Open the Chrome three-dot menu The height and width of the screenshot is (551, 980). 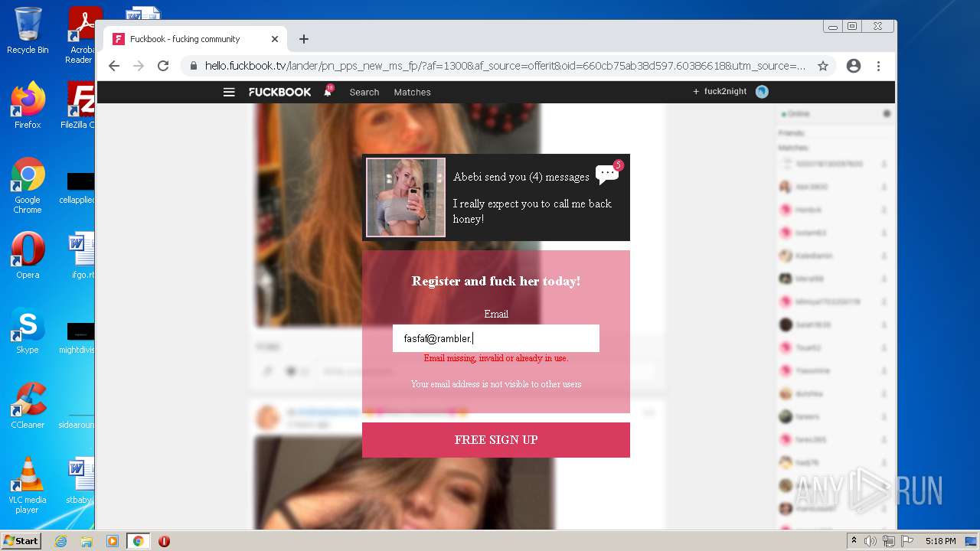878,66
